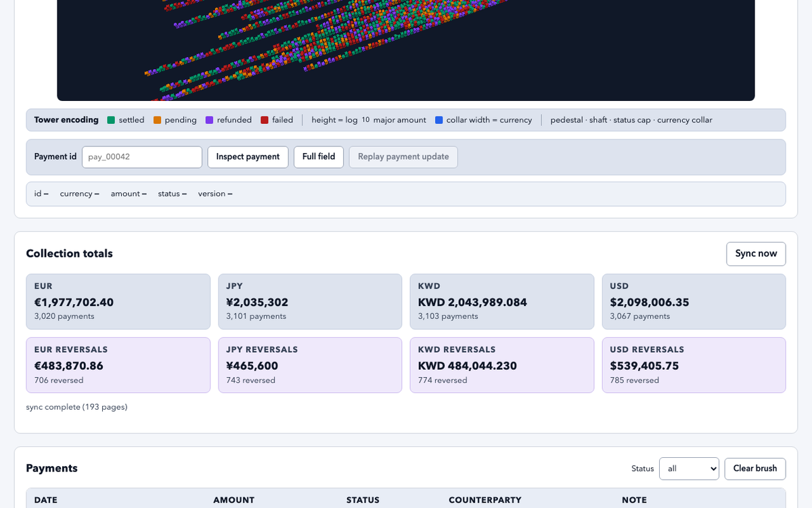Click the Inspect payment button

[248, 157]
